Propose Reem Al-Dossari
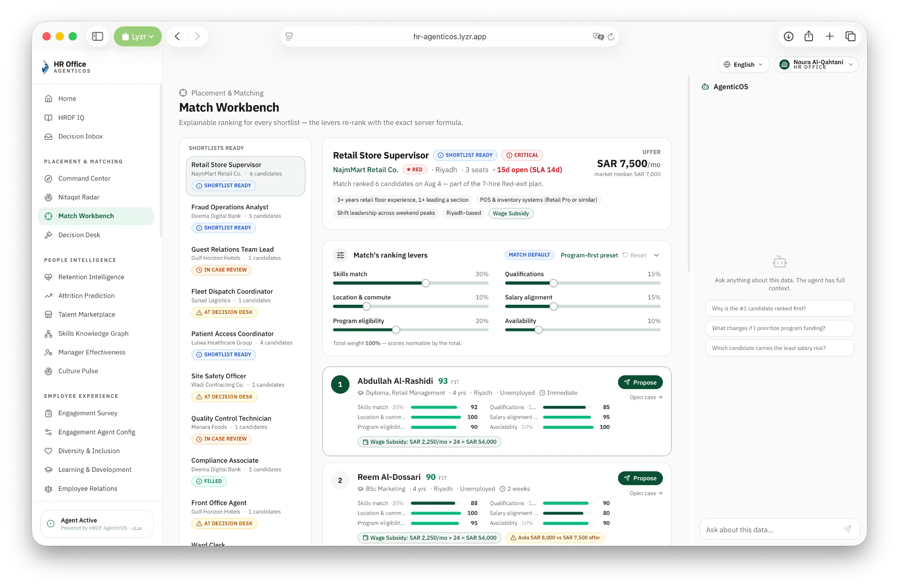 click(x=640, y=478)
